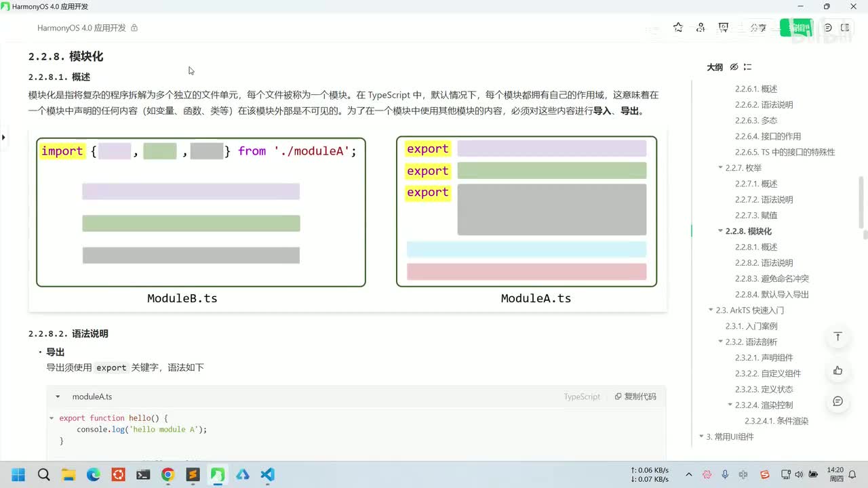Star this document with the favorite icon
Image resolution: width=868 pixels, height=488 pixels.
tap(678, 28)
